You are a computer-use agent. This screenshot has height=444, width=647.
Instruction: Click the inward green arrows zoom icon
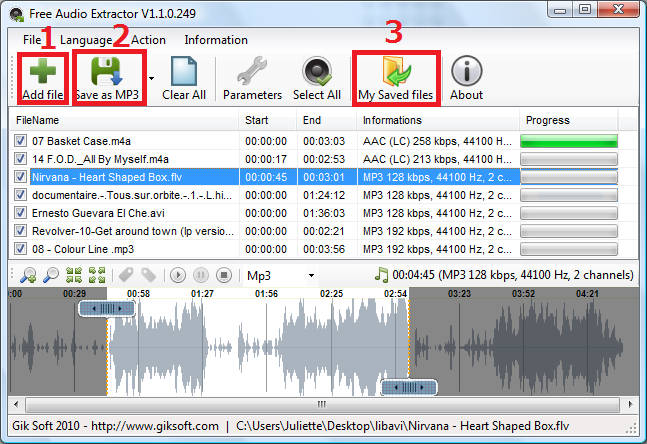(x=74, y=275)
